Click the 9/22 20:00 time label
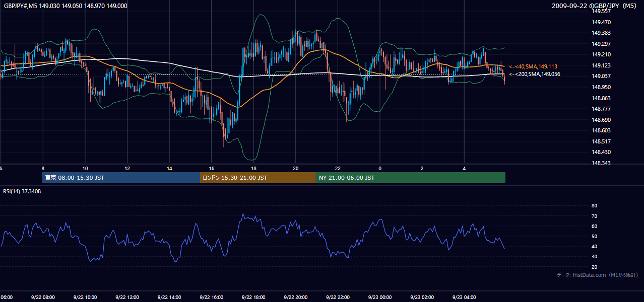644x302 pixels. tap(296, 297)
